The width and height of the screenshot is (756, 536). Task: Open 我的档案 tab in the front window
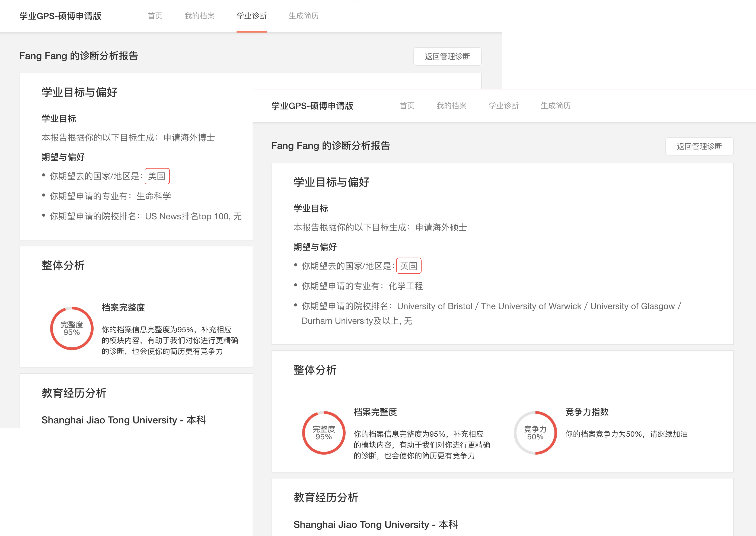pos(452,106)
